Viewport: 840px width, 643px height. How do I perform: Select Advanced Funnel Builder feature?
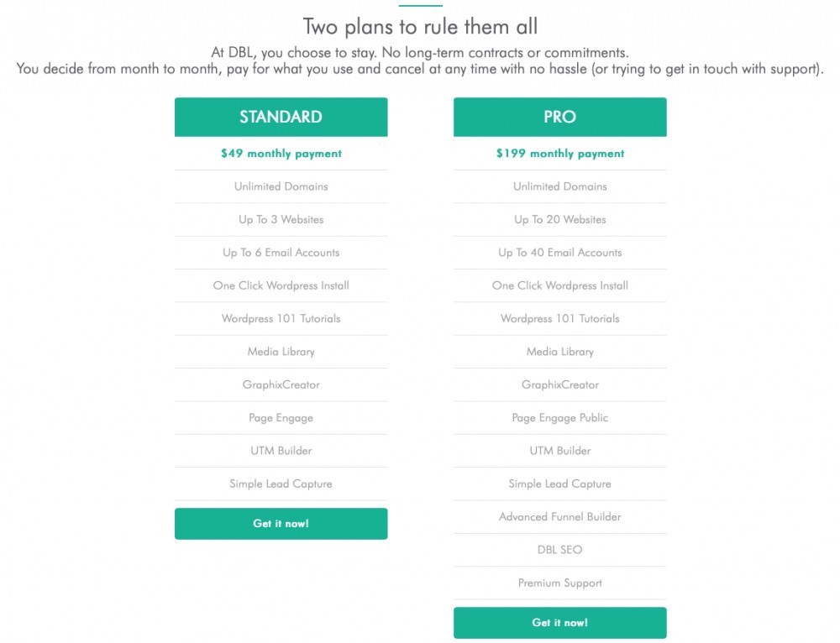pyautogui.click(x=559, y=516)
